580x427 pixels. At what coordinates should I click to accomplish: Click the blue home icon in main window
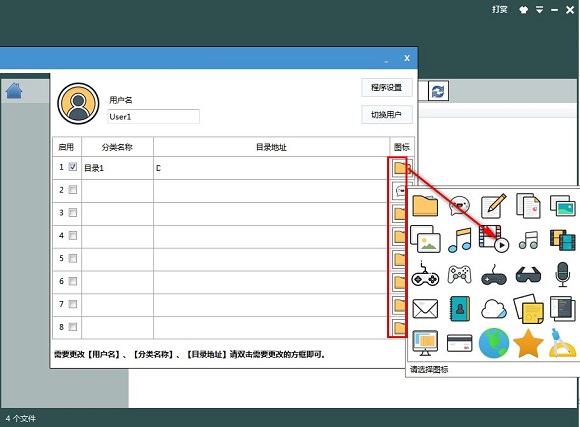[x=14, y=91]
